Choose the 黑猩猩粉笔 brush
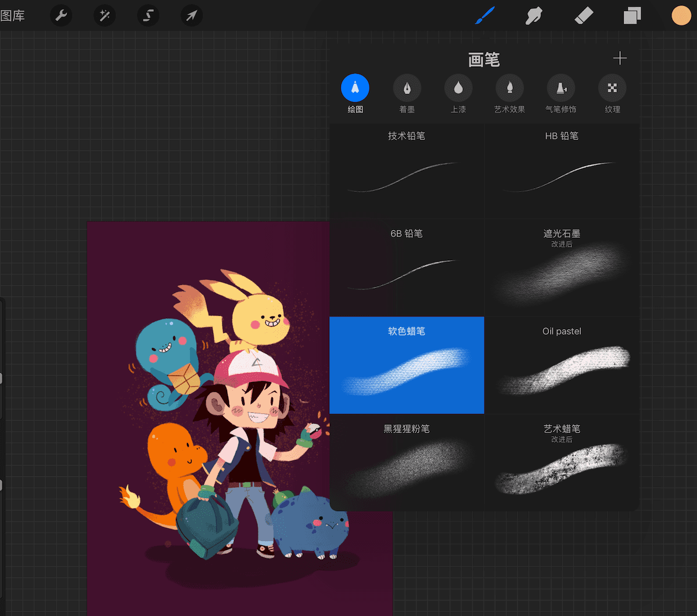This screenshot has width=697, height=616. coord(407,463)
